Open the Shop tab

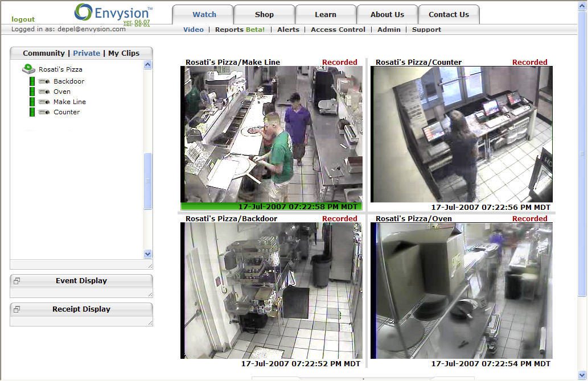tap(264, 15)
